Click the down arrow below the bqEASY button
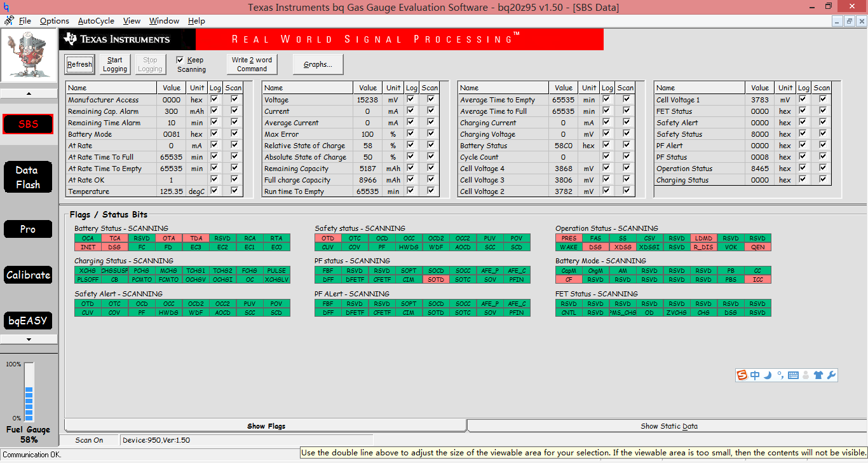This screenshot has width=868, height=463. coord(29,339)
